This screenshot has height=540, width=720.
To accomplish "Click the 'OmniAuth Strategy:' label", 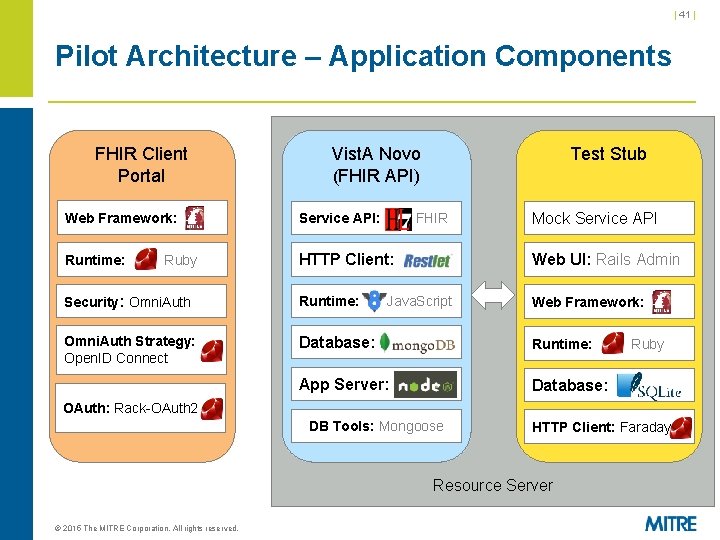I will coord(129,341).
